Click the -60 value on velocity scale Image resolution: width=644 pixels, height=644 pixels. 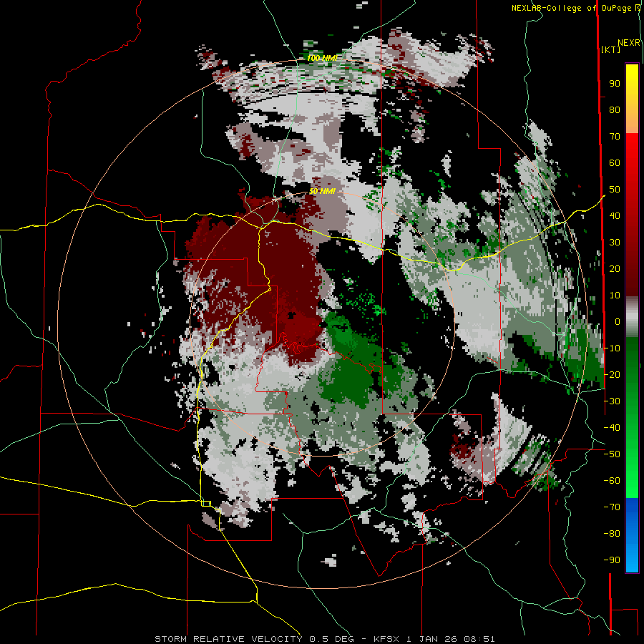[612, 481]
